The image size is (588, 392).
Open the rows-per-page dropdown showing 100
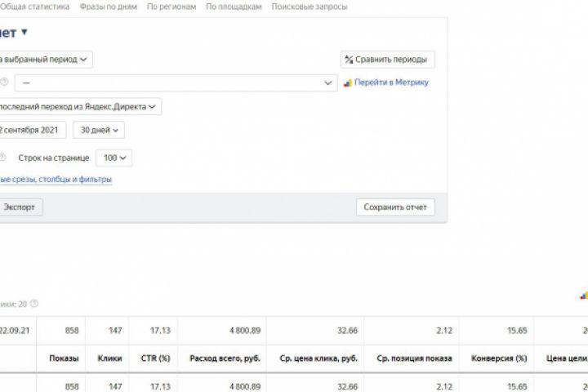tap(114, 158)
